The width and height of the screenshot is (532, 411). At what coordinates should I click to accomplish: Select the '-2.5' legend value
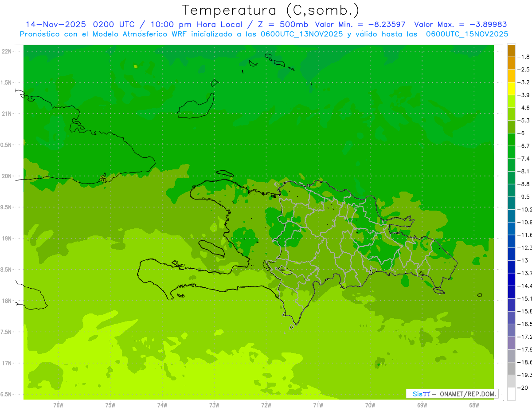click(x=524, y=70)
